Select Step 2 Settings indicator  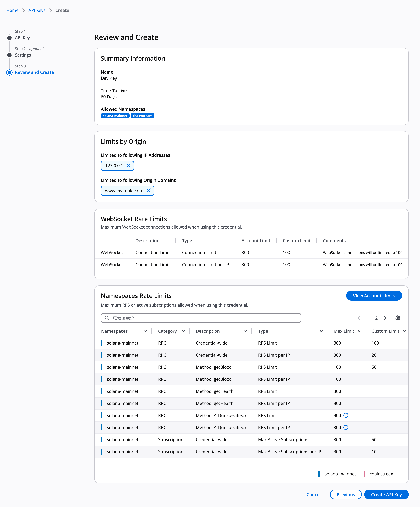(9, 55)
